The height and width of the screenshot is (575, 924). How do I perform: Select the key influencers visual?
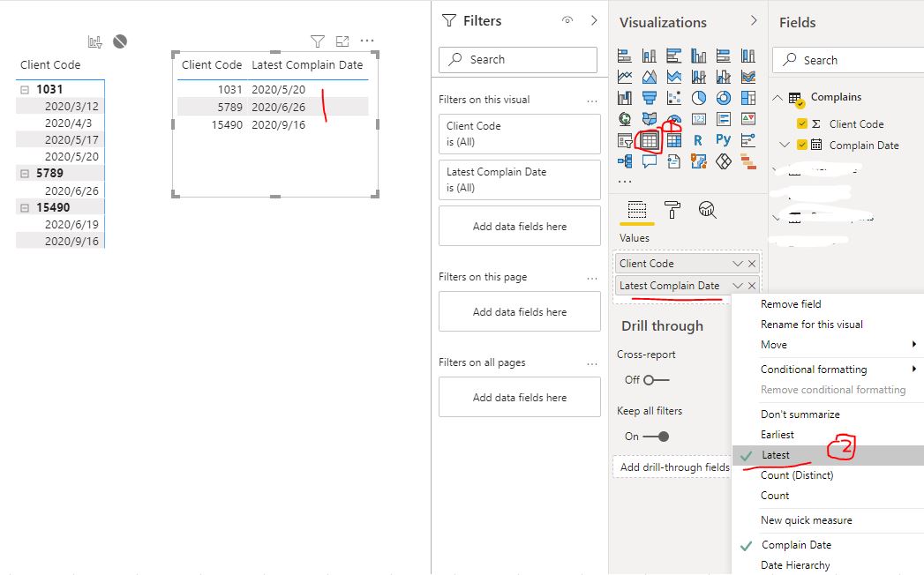748,140
